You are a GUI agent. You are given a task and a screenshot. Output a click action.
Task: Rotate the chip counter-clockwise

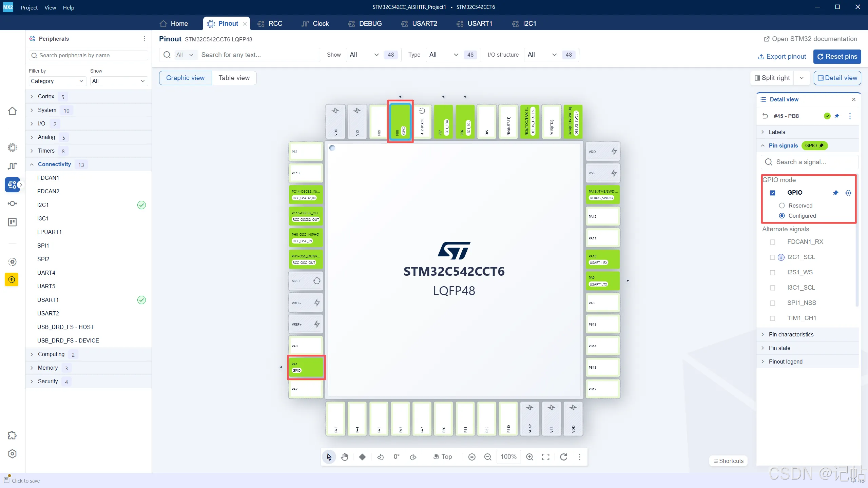381,457
